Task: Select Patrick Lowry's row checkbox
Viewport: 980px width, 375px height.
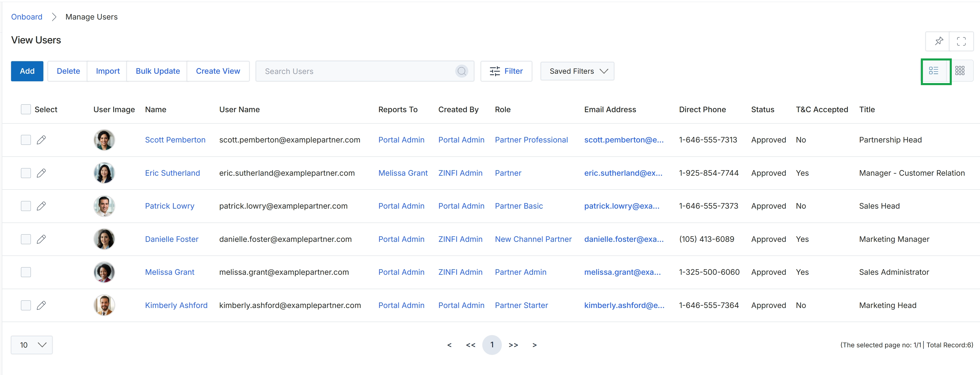Action: coord(26,206)
